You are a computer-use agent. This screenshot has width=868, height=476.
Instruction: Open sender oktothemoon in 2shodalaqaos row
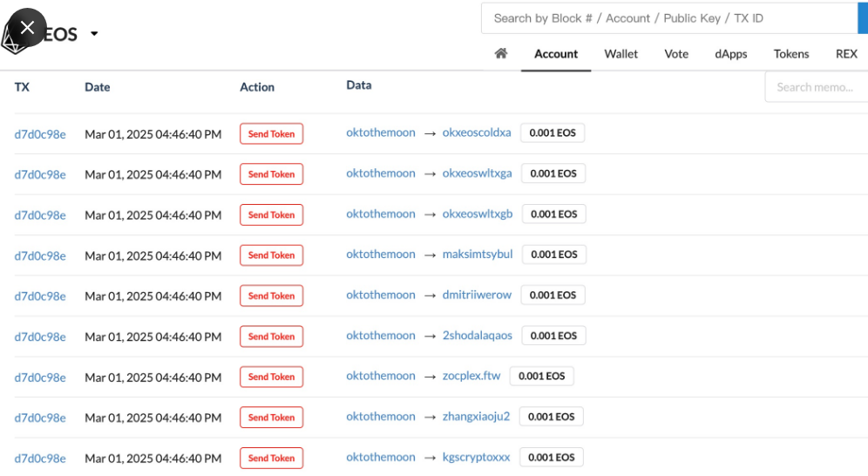click(x=380, y=336)
